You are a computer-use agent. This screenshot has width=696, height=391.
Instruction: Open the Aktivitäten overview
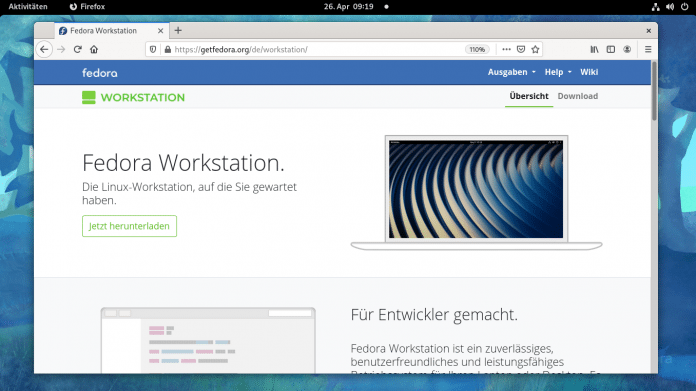pos(28,7)
